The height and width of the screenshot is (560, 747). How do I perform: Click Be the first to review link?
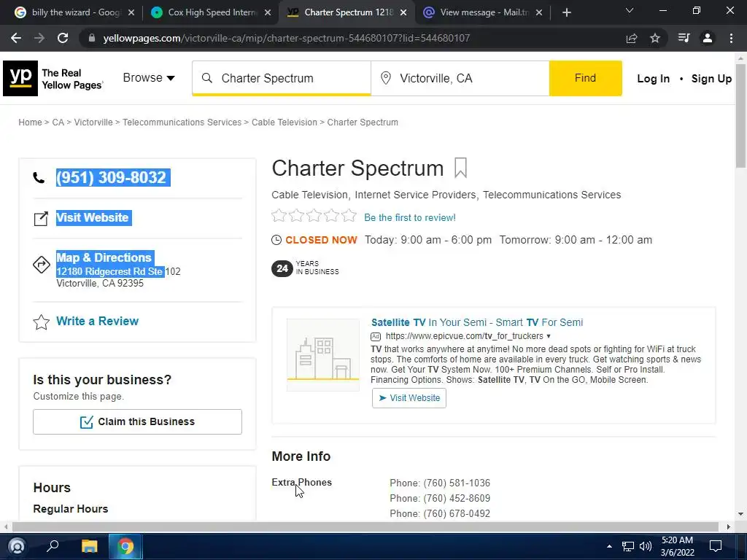pyautogui.click(x=410, y=217)
